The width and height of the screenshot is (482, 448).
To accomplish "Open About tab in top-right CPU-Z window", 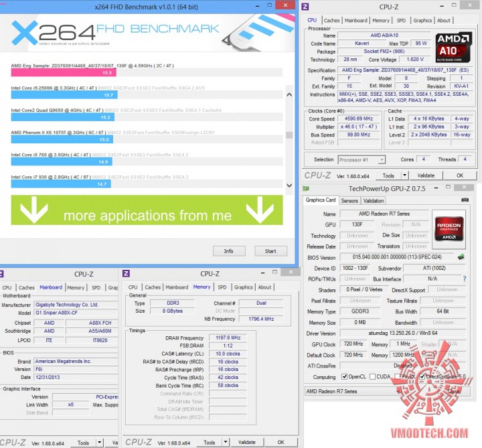I will click(x=444, y=20).
